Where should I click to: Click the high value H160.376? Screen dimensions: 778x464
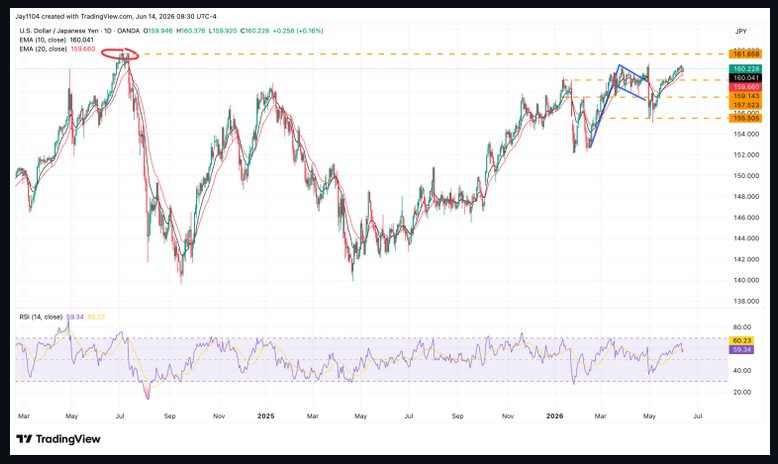(x=191, y=31)
